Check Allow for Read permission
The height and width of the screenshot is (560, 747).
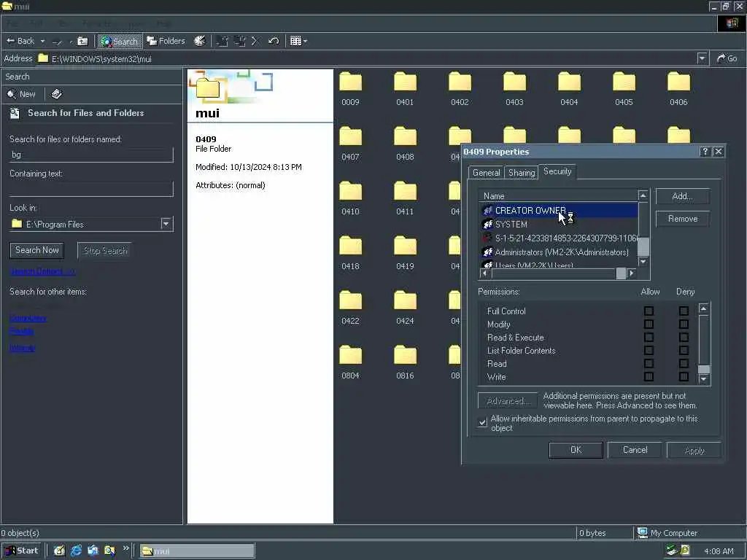click(649, 364)
